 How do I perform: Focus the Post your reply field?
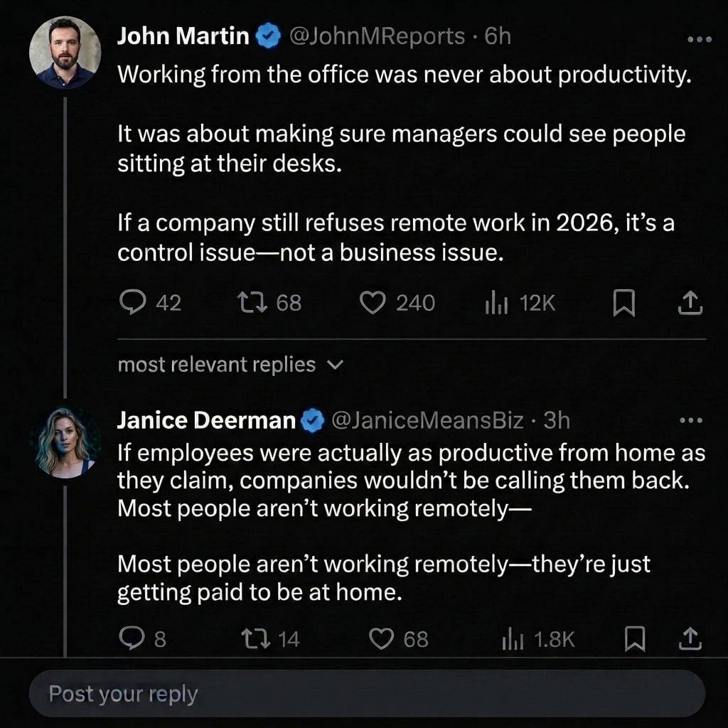coord(368,694)
